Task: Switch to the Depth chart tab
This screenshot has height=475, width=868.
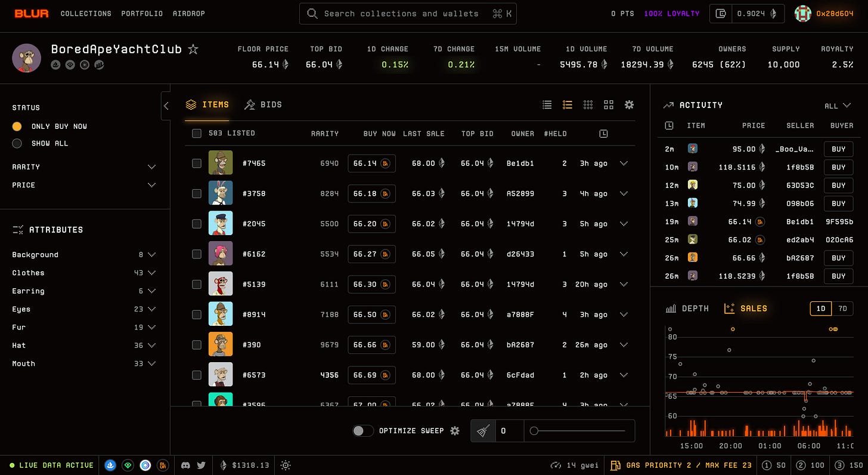Action: click(x=687, y=309)
